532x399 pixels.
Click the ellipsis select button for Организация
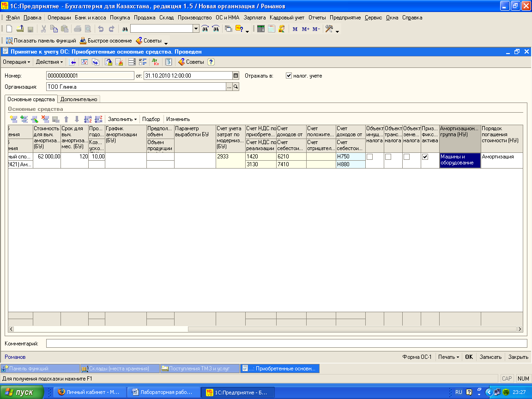(x=230, y=87)
